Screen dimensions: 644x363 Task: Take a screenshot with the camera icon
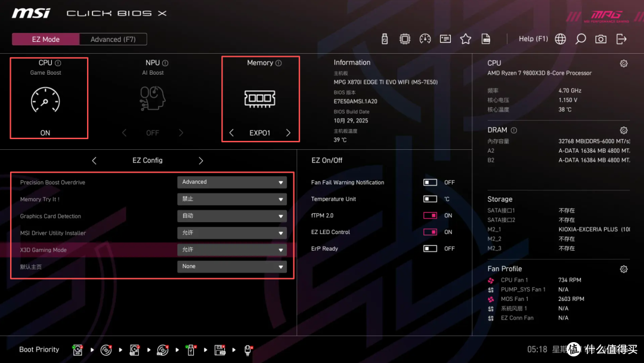point(601,39)
